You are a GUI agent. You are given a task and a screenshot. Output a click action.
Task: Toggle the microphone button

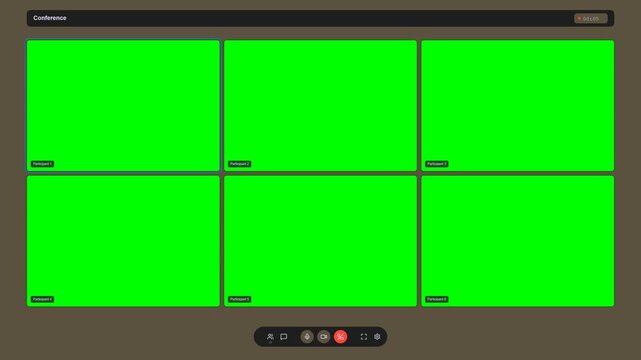[x=307, y=337]
